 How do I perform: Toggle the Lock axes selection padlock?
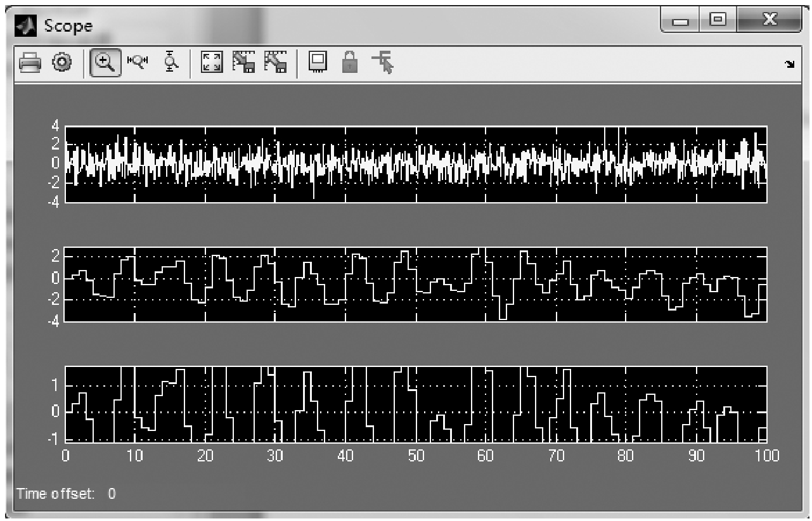(349, 62)
